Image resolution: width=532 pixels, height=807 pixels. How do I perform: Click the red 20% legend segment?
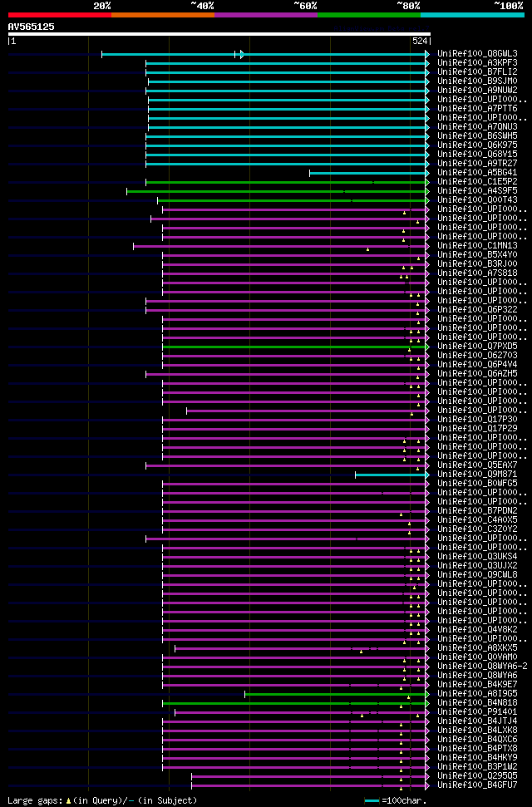coord(60,15)
